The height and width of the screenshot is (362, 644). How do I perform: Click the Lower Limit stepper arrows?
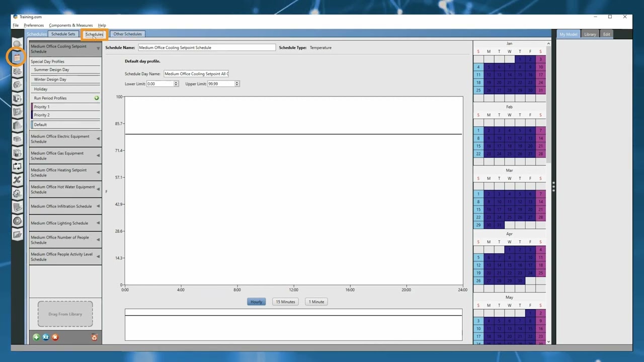176,84
